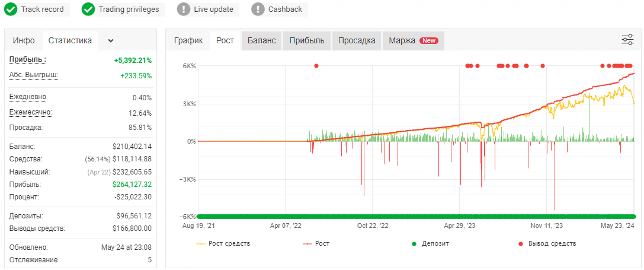Click the Депозиты: row label

(x=26, y=216)
